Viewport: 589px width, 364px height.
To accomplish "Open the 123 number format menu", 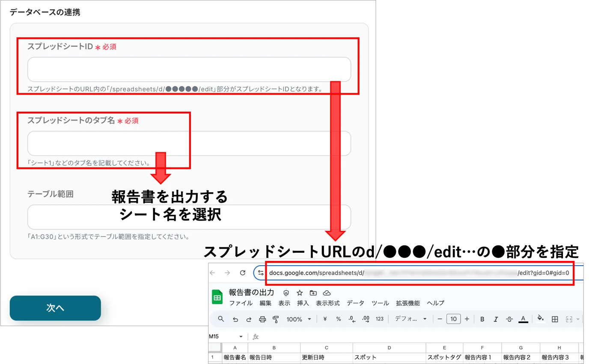I will (x=379, y=319).
